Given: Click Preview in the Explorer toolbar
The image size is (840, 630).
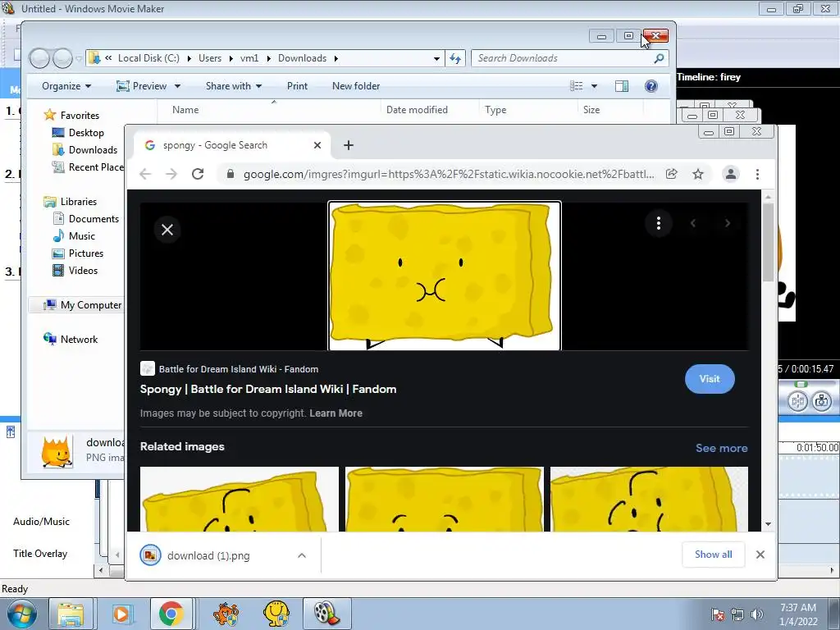Looking at the screenshot, I should pos(142,86).
